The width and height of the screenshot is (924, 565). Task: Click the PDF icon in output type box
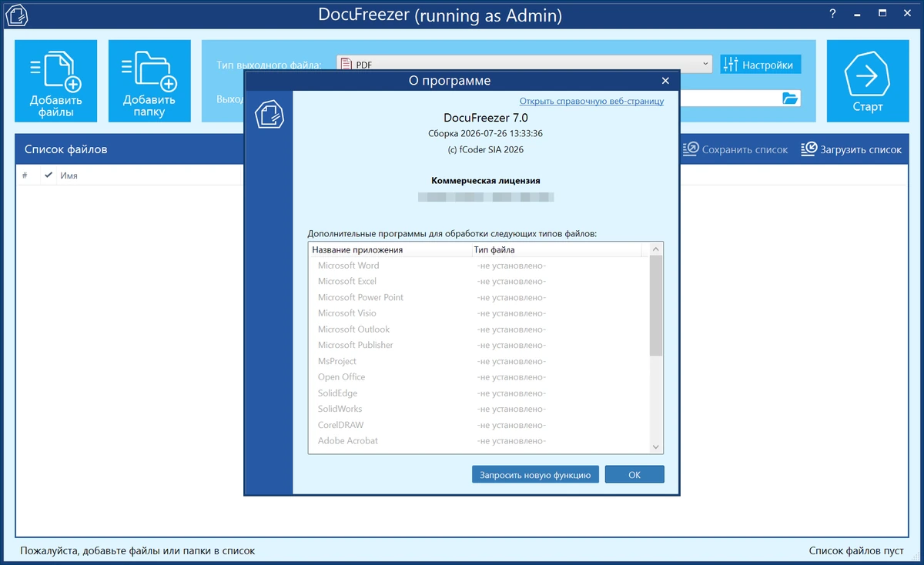pos(346,65)
